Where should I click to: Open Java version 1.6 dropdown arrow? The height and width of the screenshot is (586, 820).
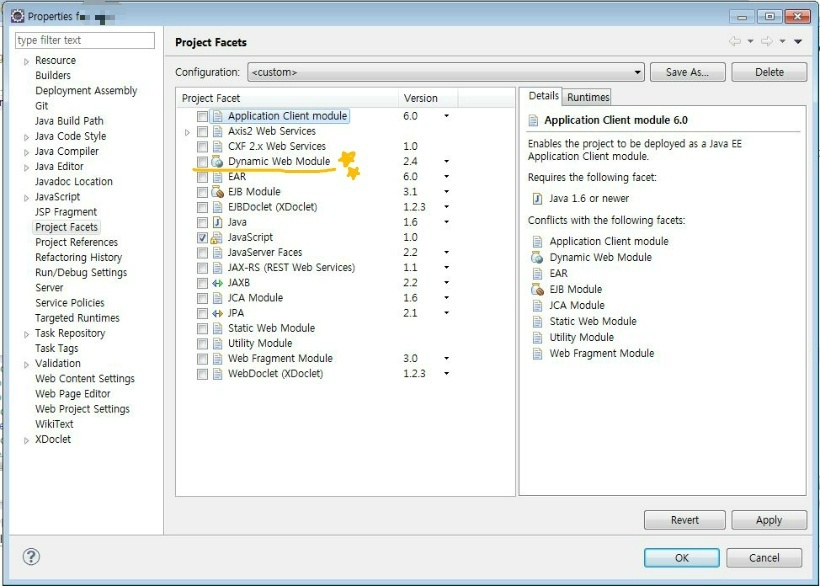pos(447,222)
